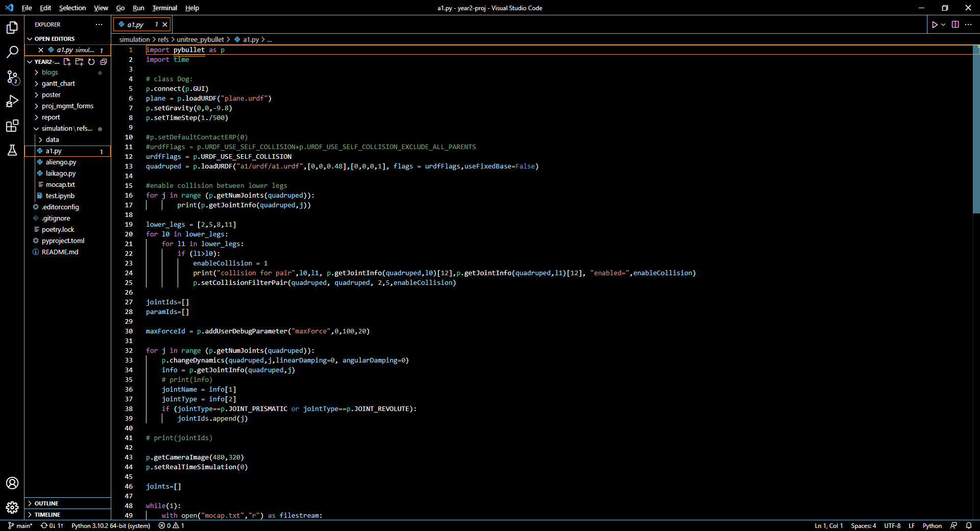This screenshot has height=531, width=980.
Task: Expand the report folder
Action: [67, 117]
